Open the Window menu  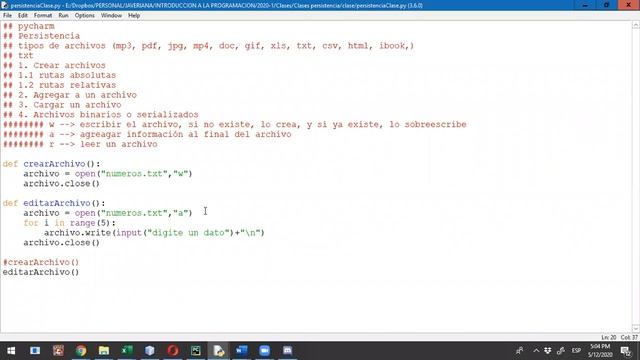[111, 16]
